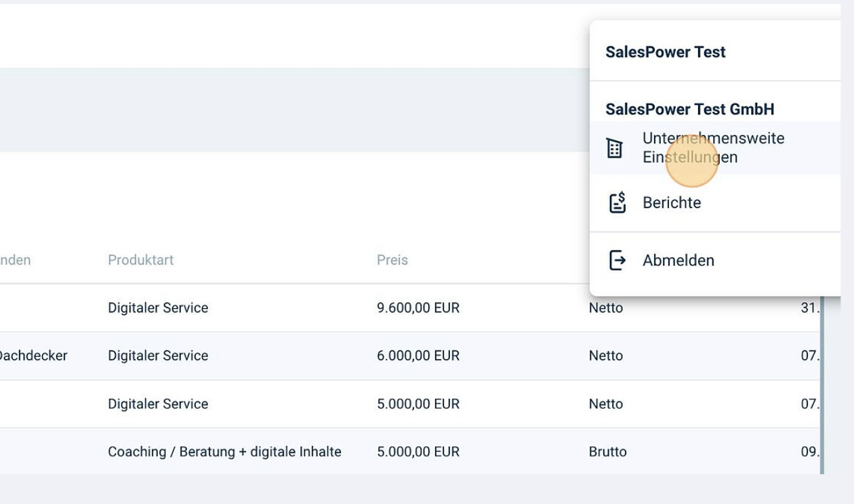Click the SalesPower Test account name
Image resolution: width=854 pixels, height=504 pixels.
click(666, 52)
